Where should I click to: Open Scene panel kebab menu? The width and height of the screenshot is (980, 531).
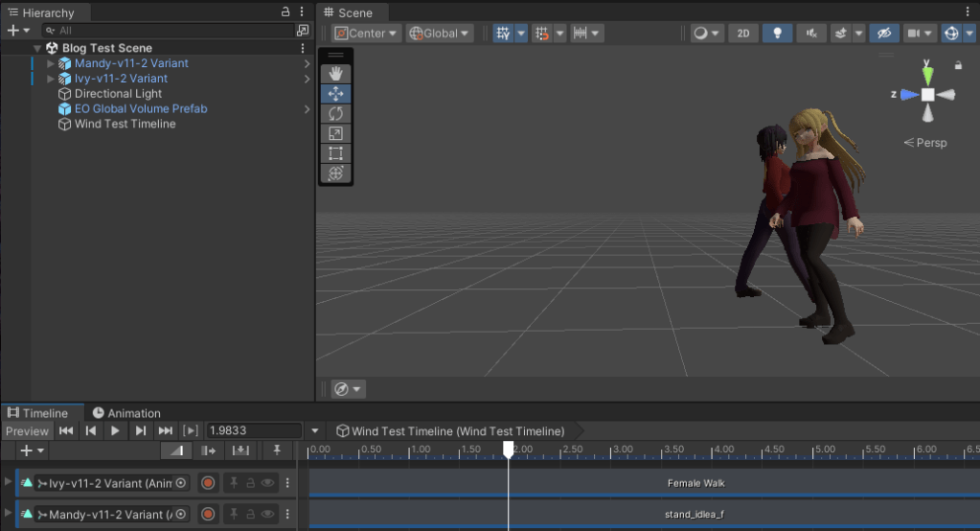pos(968,12)
